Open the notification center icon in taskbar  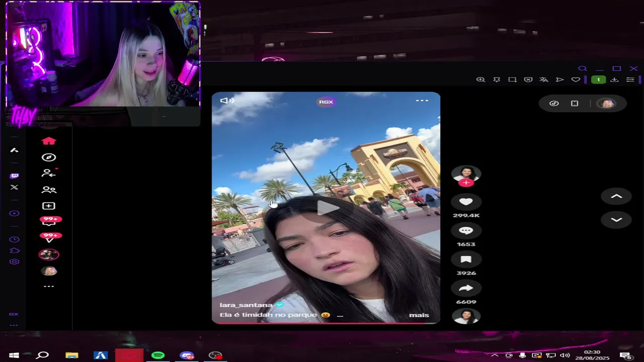pyautogui.click(x=626, y=355)
